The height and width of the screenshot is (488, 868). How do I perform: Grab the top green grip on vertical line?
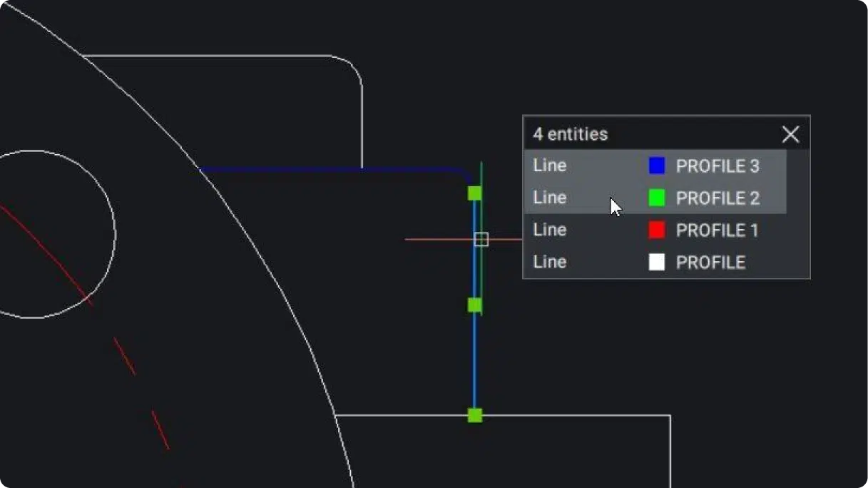(475, 193)
